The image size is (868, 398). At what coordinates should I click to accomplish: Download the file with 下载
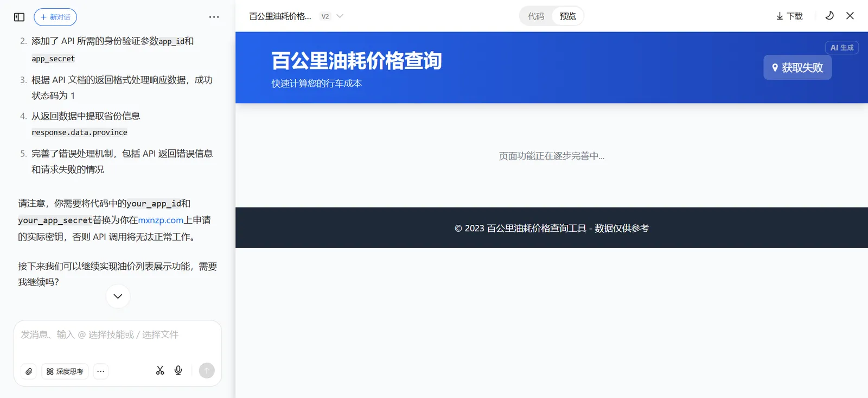[789, 16]
